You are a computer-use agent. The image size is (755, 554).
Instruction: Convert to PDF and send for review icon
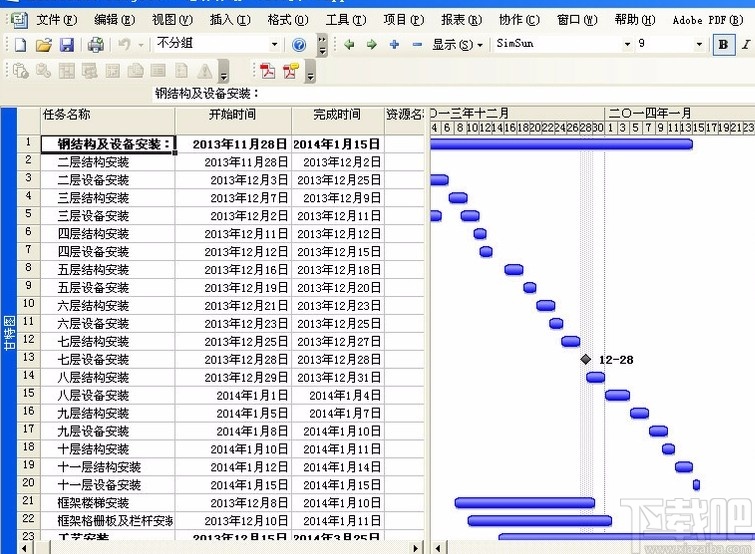tap(291, 71)
